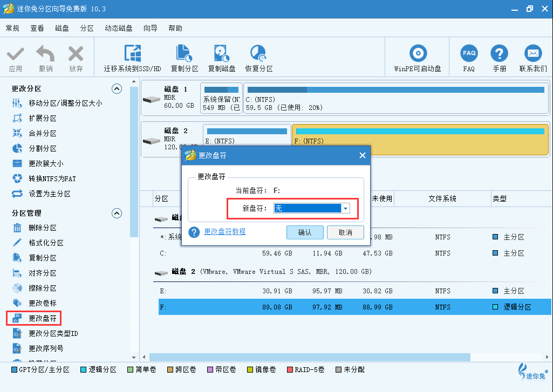Click the 撤销 undo arrow icon
This screenshot has height=392, width=553.
45,54
